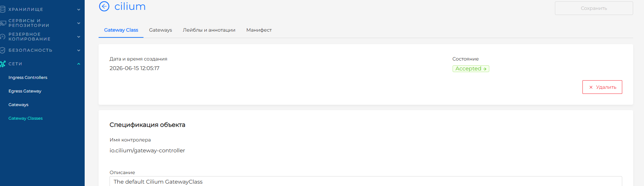Open the Манифест tab
644x186 pixels.
pyautogui.click(x=259, y=30)
